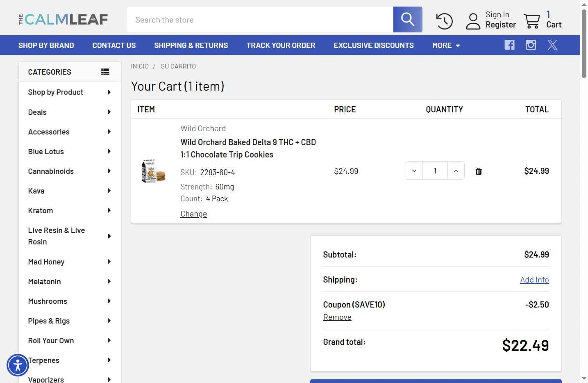This screenshot has height=383, width=588.
Task: Click the Wild Orchard brand text
Action: [x=203, y=128]
